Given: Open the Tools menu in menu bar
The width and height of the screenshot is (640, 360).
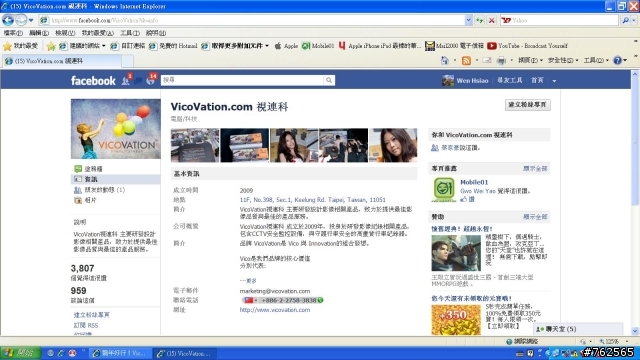Looking at the screenshot, I should [x=130, y=33].
